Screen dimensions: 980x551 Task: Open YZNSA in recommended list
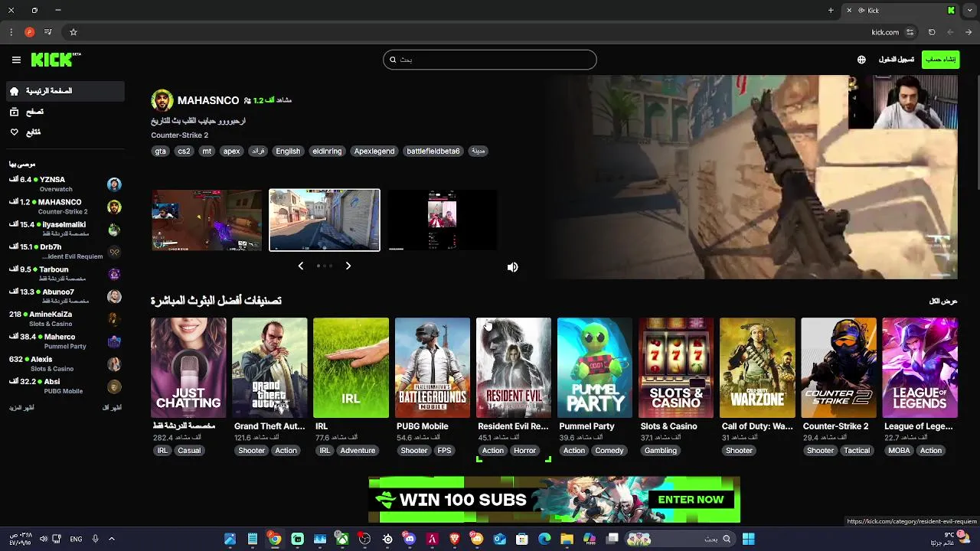[x=65, y=184]
